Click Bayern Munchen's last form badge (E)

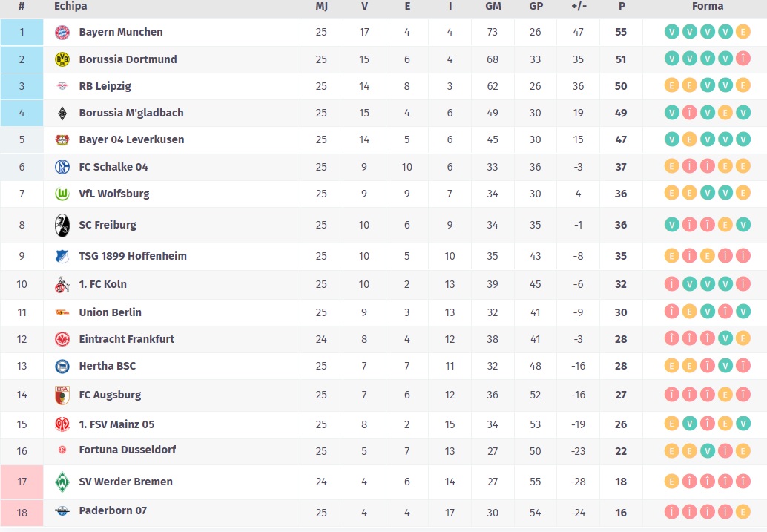click(x=743, y=32)
